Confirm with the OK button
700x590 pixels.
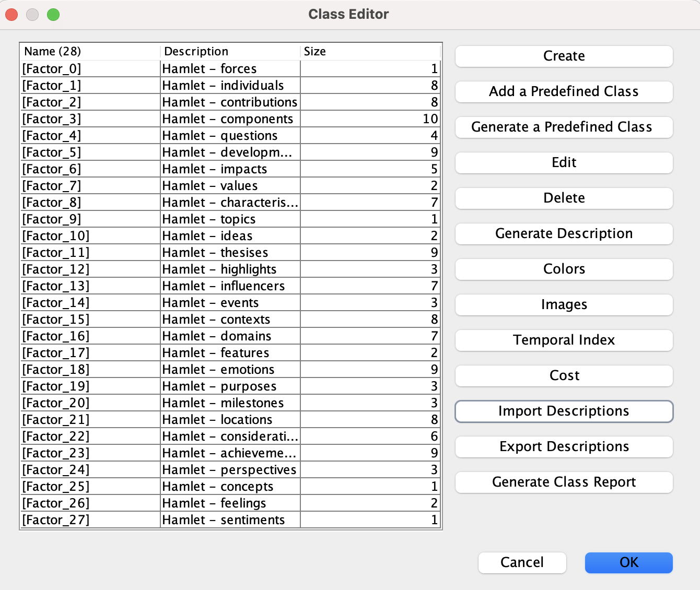(628, 562)
